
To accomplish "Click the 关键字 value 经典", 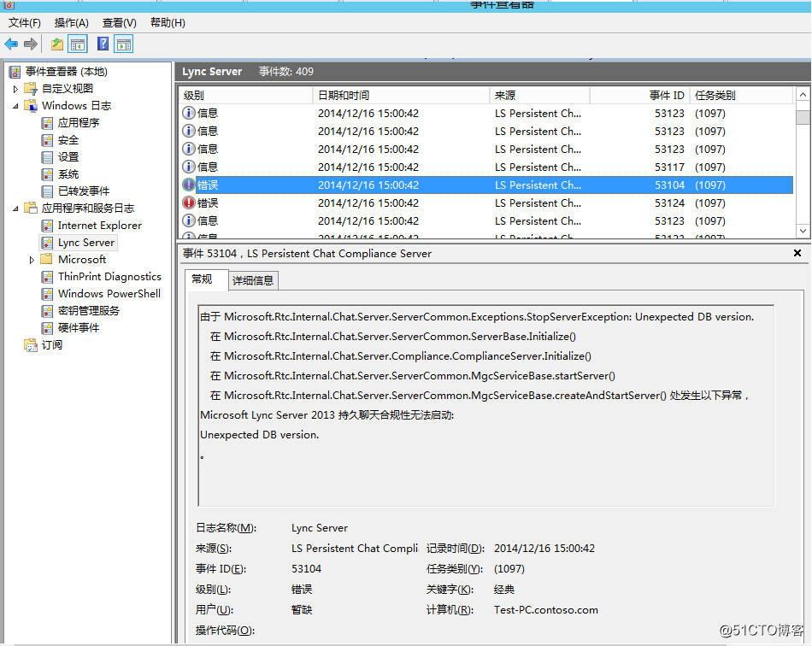I will click(504, 589).
